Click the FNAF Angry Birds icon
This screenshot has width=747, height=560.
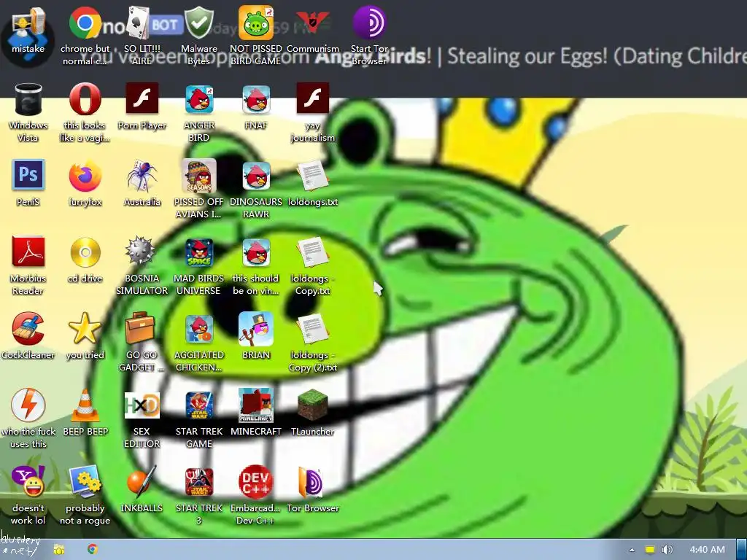(256, 99)
